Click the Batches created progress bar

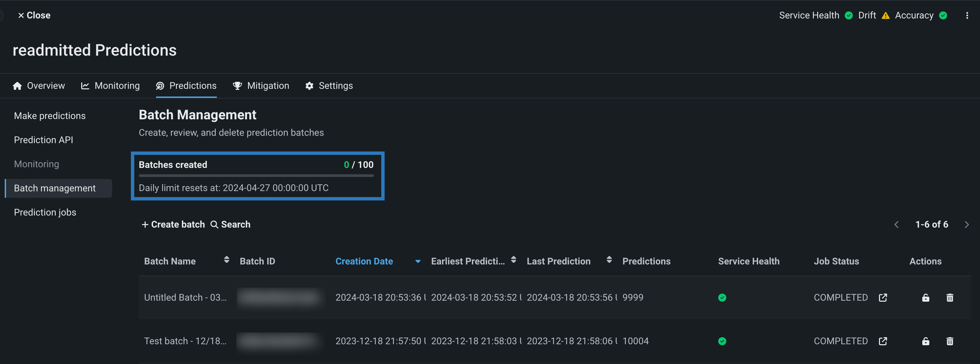click(x=256, y=176)
